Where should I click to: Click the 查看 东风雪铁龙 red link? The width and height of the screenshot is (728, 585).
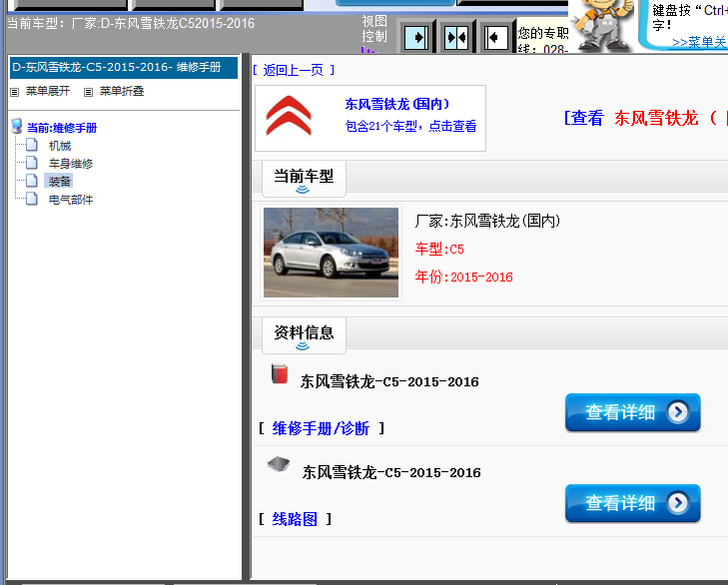(645, 118)
